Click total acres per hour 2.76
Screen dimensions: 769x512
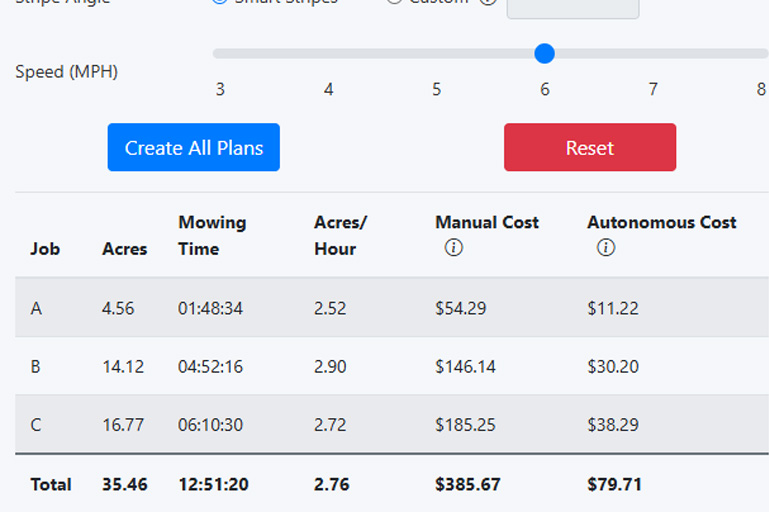pyautogui.click(x=332, y=485)
